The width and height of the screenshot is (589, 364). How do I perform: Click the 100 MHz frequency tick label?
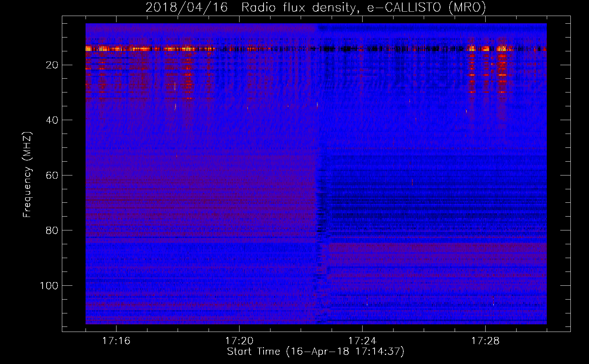tap(49, 286)
